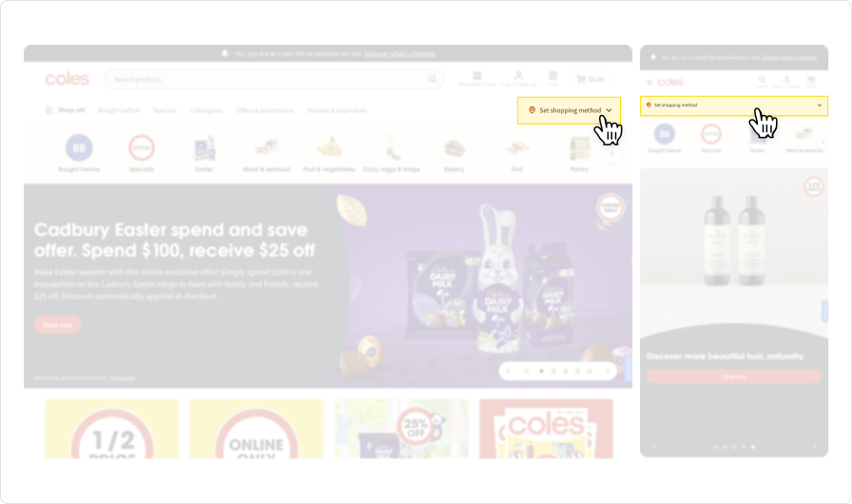Go to next slide in mobile carousel
Image resolution: width=852 pixels, height=504 pixels.
coord(815,447)
